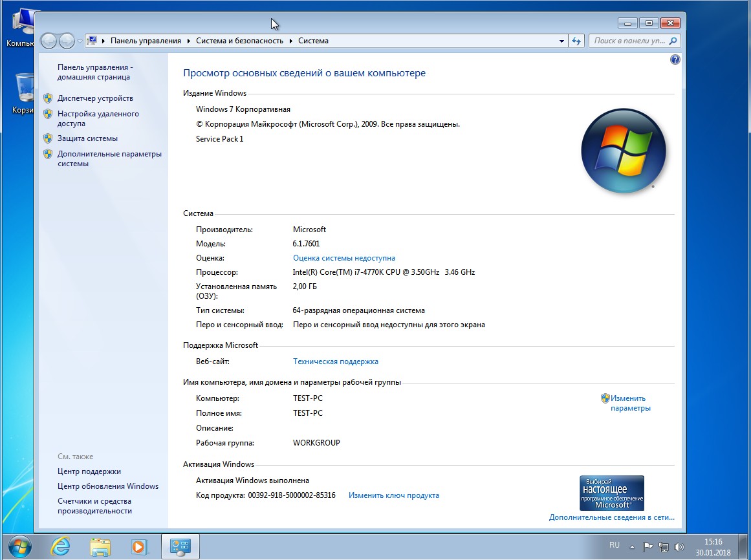Click the search magnifier icon
The height and width of the screenshot is (560, 751).
click(673, 41)
